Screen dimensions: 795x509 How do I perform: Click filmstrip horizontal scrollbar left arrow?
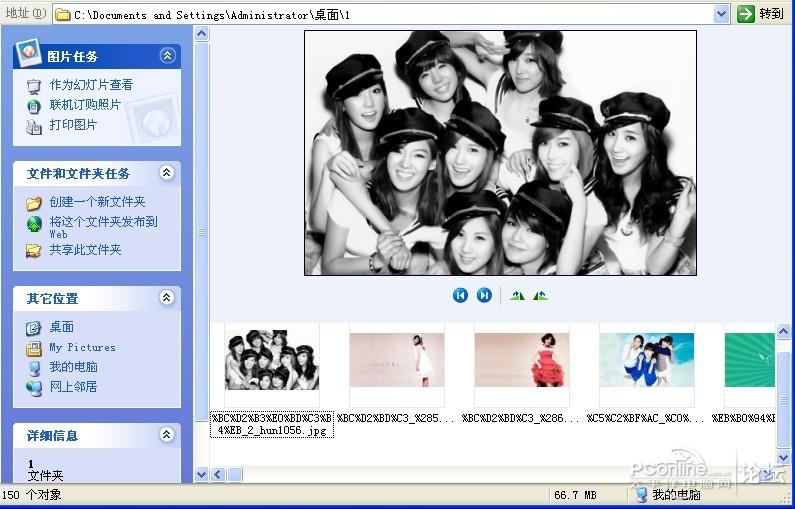coord(219,475)
